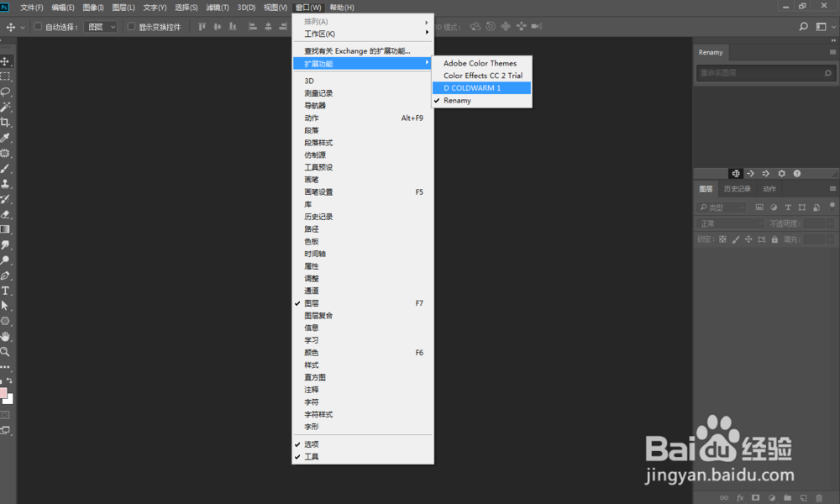Open the blend mode 正常 dropdown

click(x=731, y=223)
